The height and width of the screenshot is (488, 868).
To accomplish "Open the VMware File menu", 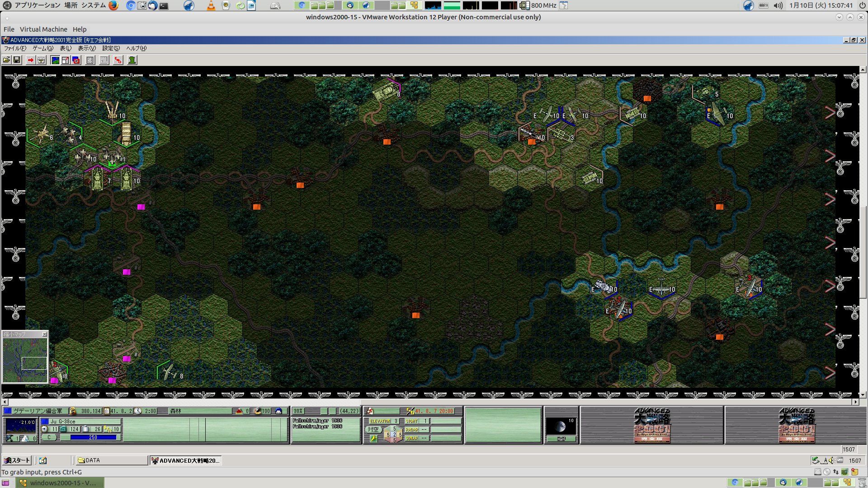I will (9, 29).
